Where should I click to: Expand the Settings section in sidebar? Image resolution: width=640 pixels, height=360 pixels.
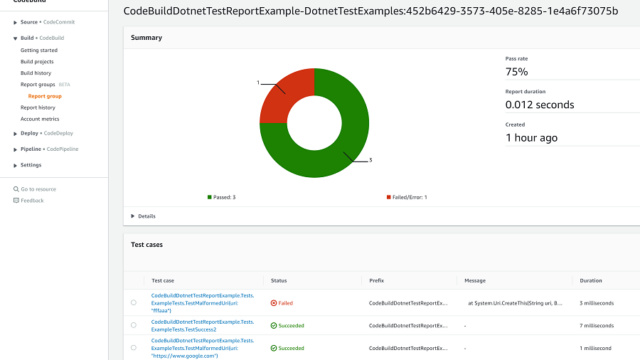(15, 165)
